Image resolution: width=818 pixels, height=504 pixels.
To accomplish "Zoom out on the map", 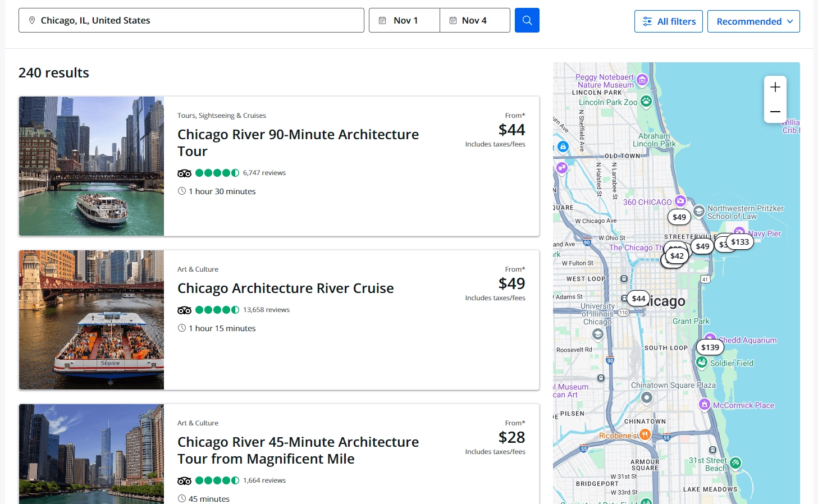I will click(775, 112).
